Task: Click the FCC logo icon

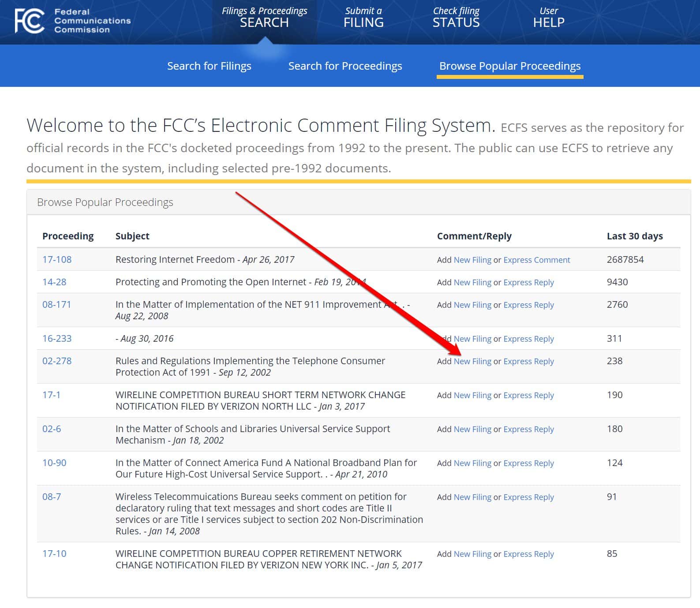Action: [x=30, y=21]
